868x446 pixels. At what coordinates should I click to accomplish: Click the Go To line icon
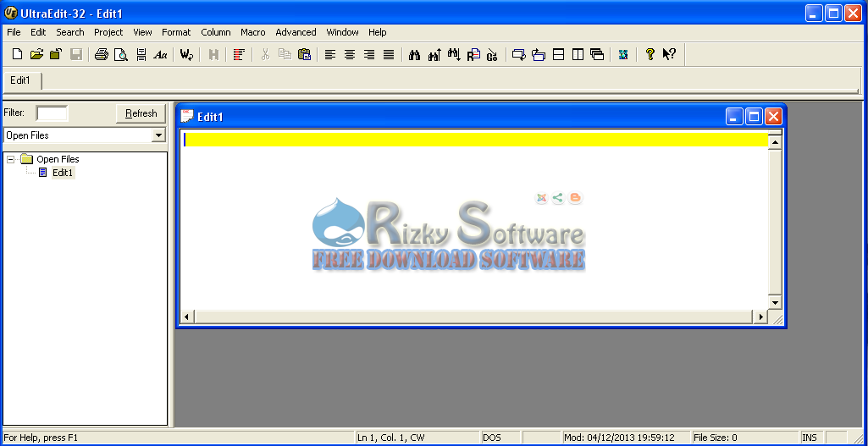492,54
